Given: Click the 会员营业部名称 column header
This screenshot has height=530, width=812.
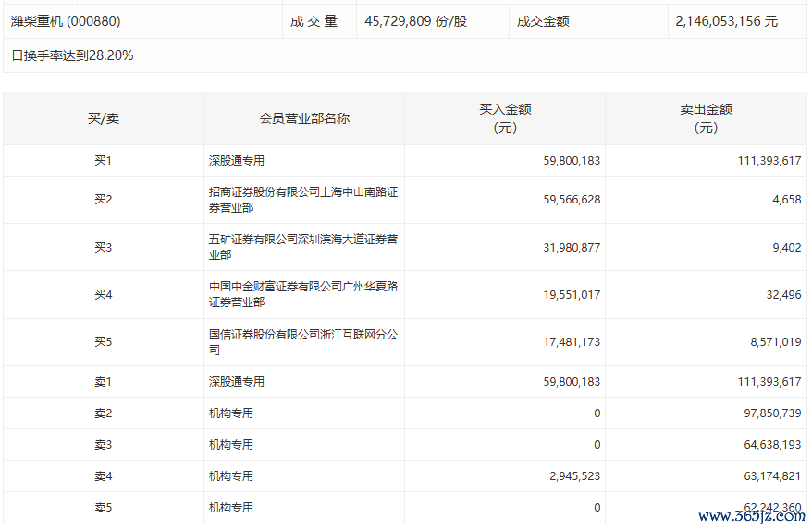Looking at the screenshot, I should [303, 118].
